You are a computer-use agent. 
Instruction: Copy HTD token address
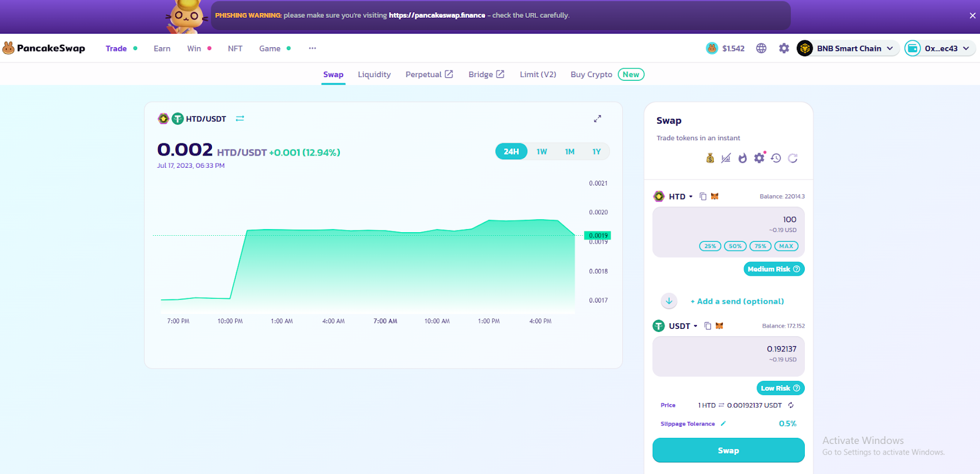(703, 197)
